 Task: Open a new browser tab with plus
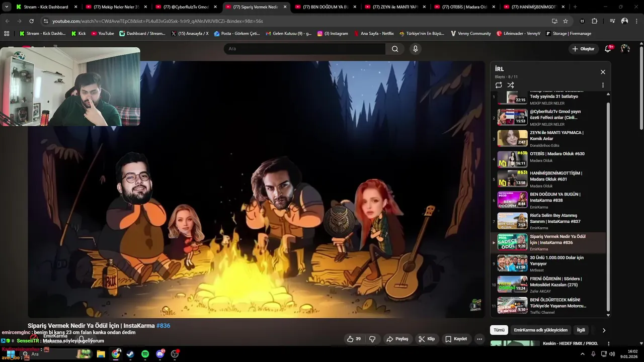point(575,7)
